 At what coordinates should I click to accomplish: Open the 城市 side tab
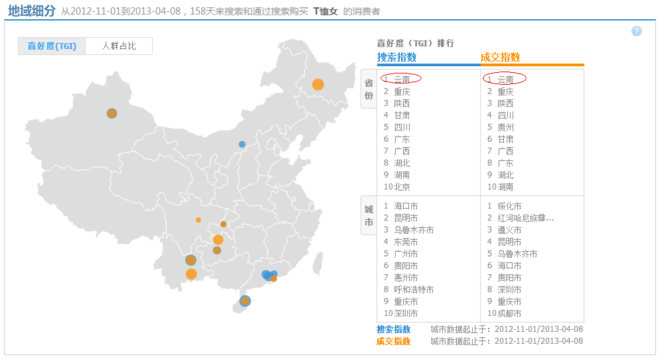click(369, 215)
